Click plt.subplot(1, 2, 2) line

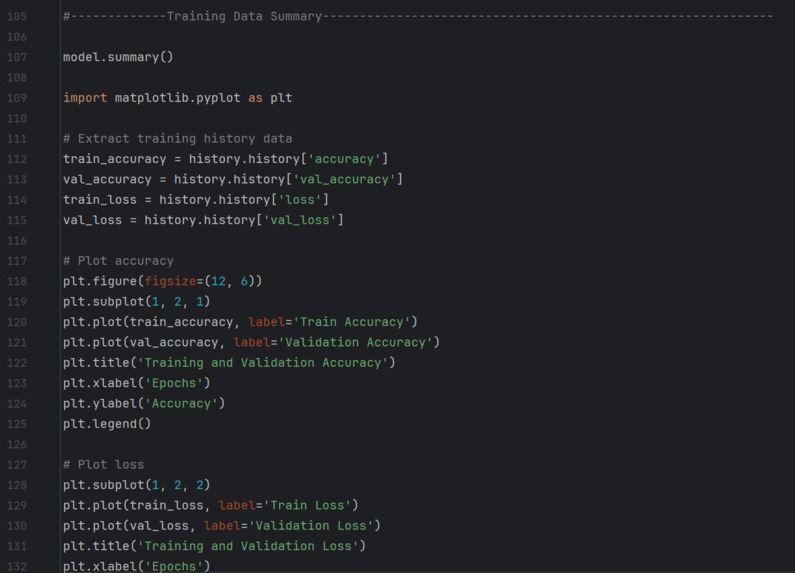pyautogui.click(x=137, y=485)
